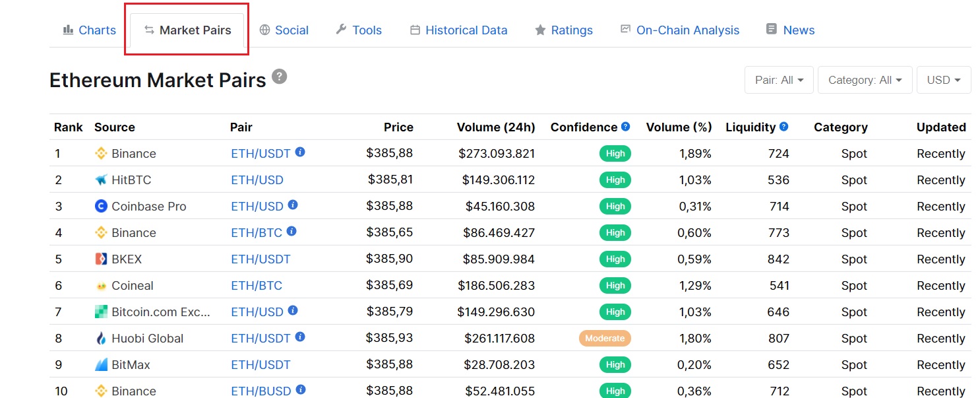This screenshot has height=398, width=980.
Task: Sort table by Price column header
Action: [x=398, y=127]
